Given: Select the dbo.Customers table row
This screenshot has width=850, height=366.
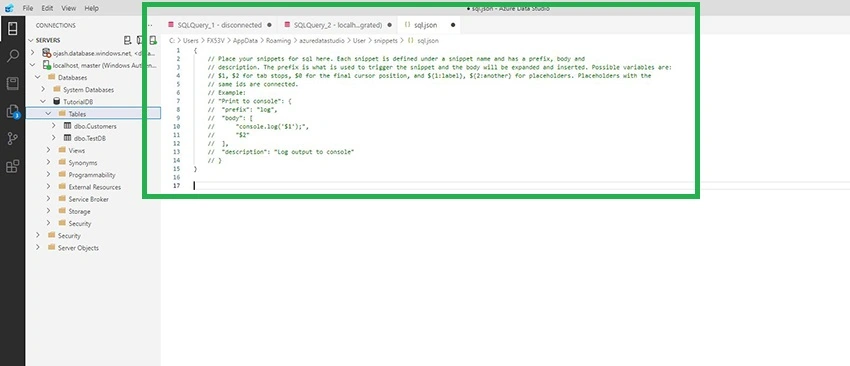Looking at the screenshot, I should coord(93,126).
